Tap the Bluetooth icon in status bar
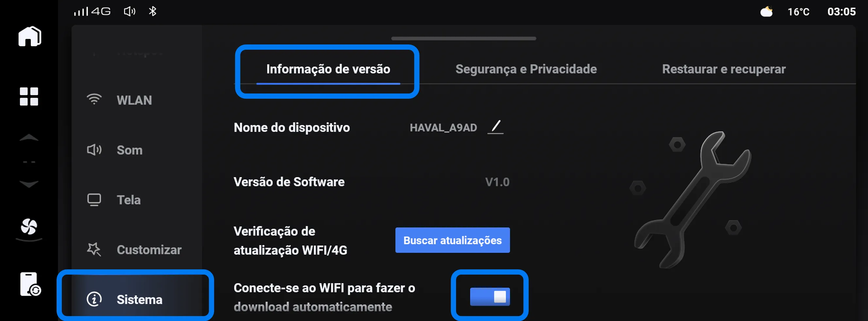The height and width of the screenshot is (321, 868). coord(153,11)
